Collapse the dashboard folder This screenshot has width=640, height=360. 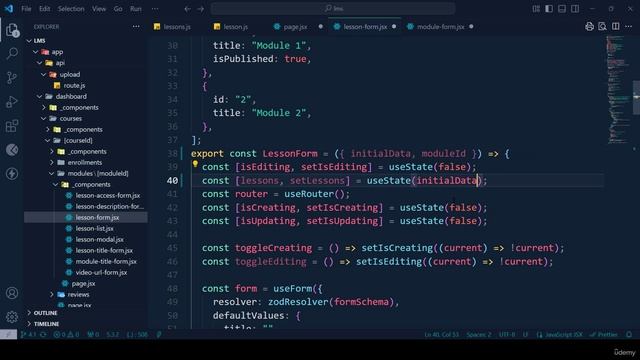tap(71, 96)
